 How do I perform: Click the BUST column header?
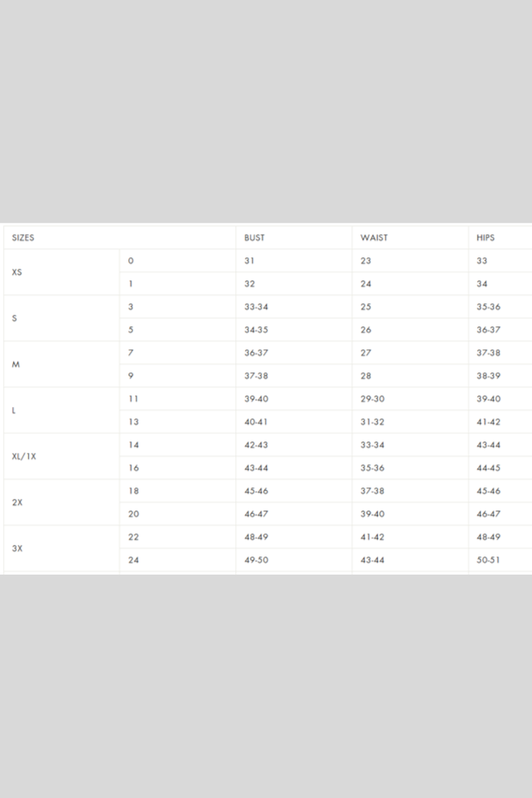point(254,237)
